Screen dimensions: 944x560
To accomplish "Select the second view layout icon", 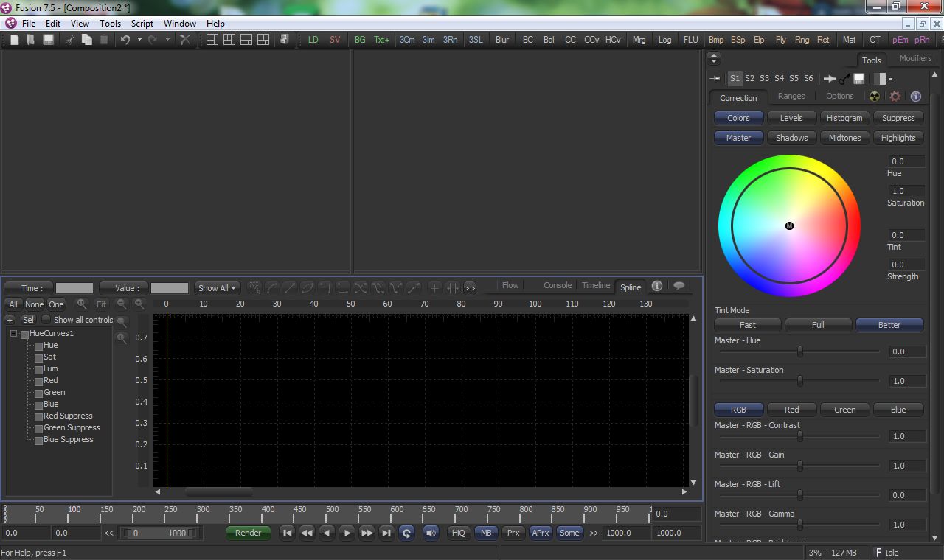I will coord(229,40).
